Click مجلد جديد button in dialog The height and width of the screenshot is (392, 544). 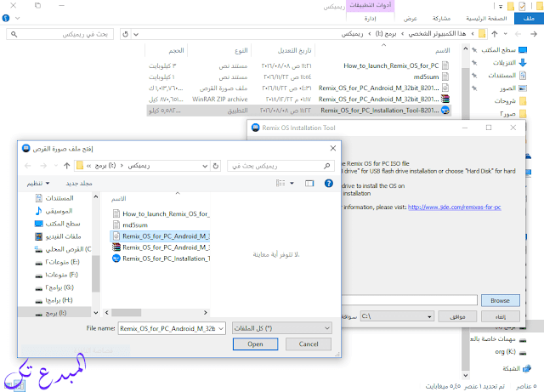coord(79,184)
